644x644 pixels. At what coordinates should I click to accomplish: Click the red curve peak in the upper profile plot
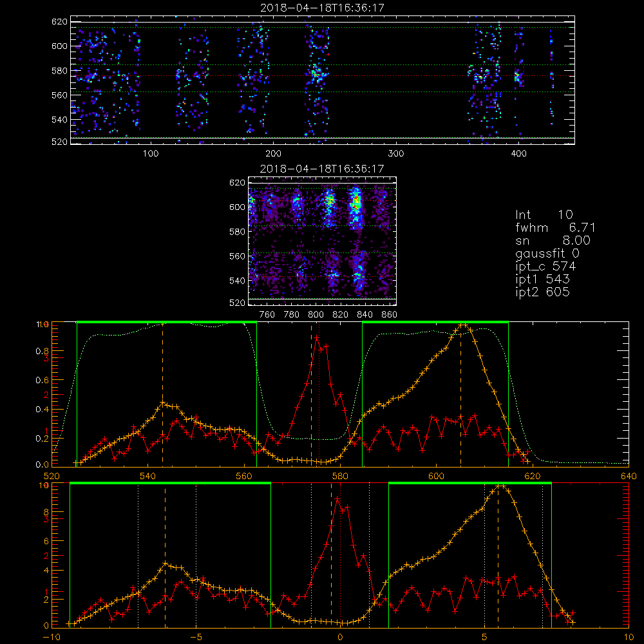click(x=317, y=337)
